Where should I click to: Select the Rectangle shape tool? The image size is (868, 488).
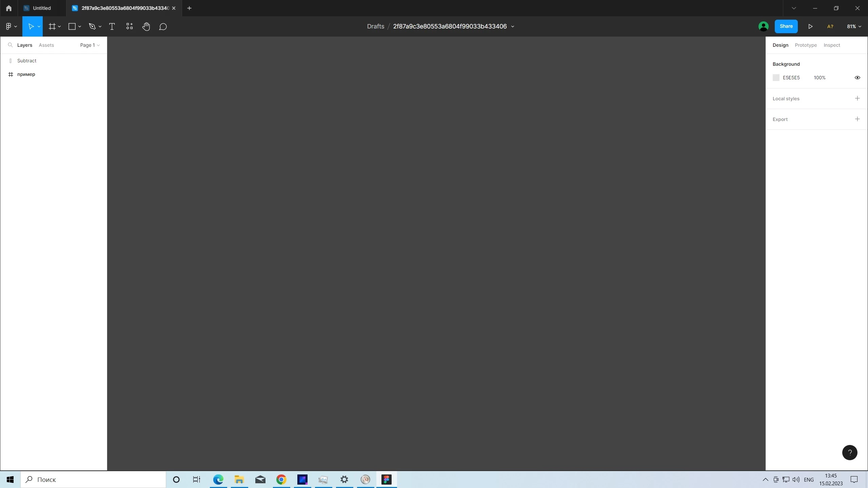coord(72,26)
